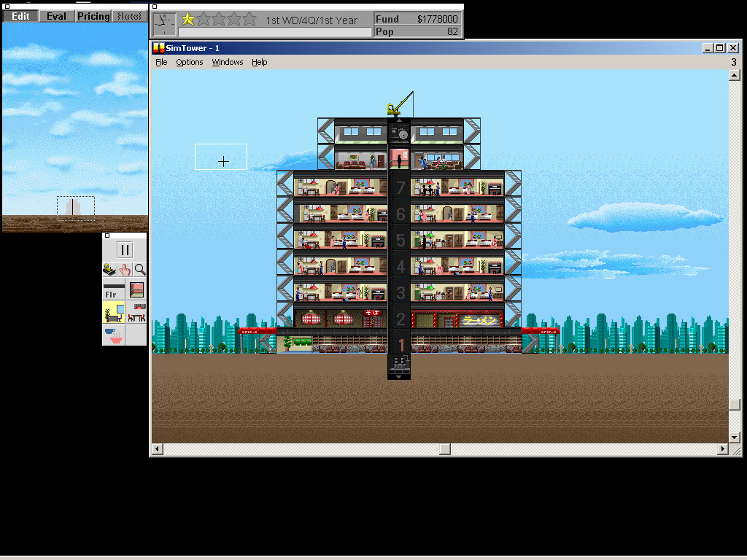Click elevator shaft at floor 4

tap(399, 266)
